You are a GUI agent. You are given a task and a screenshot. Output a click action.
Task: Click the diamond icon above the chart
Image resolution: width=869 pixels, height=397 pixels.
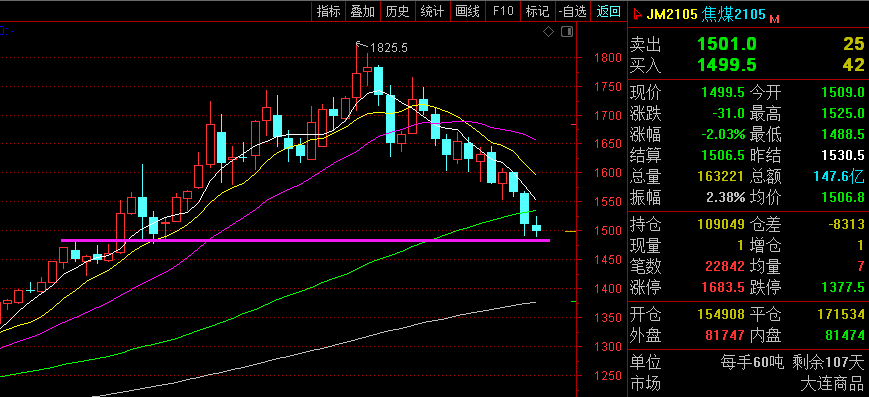[548, 32]
